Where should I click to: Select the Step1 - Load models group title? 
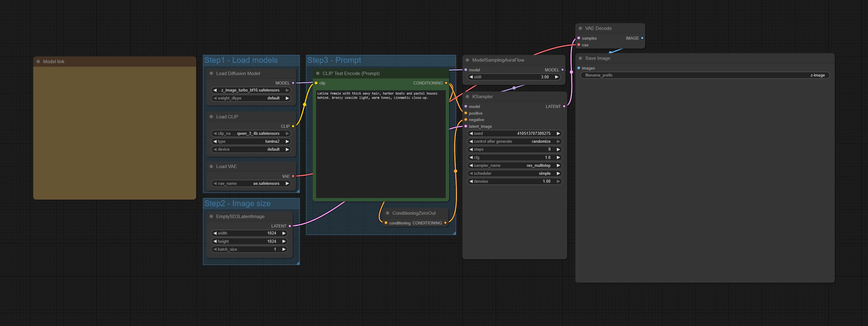241,60
